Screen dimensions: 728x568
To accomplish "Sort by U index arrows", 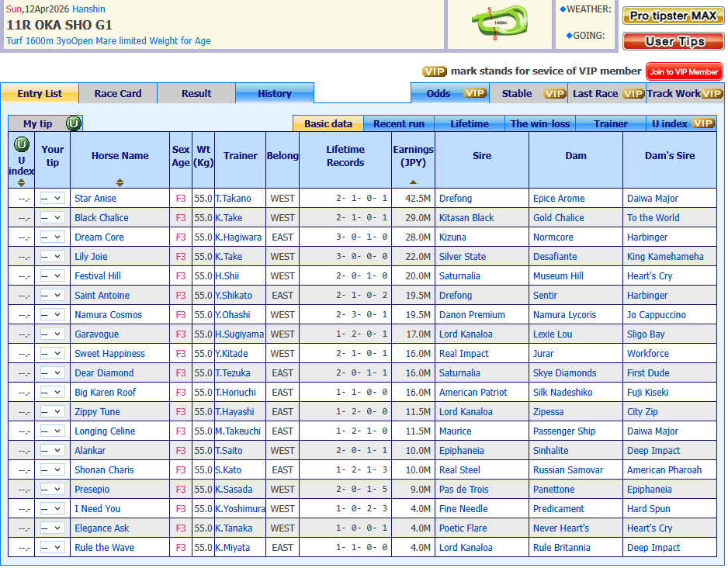I will point(22,183).
